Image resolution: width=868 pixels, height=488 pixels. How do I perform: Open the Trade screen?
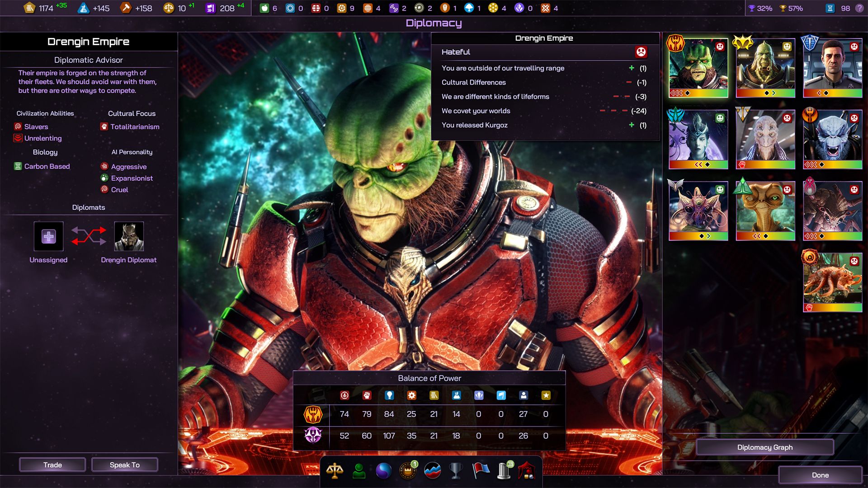click(52, 465)
